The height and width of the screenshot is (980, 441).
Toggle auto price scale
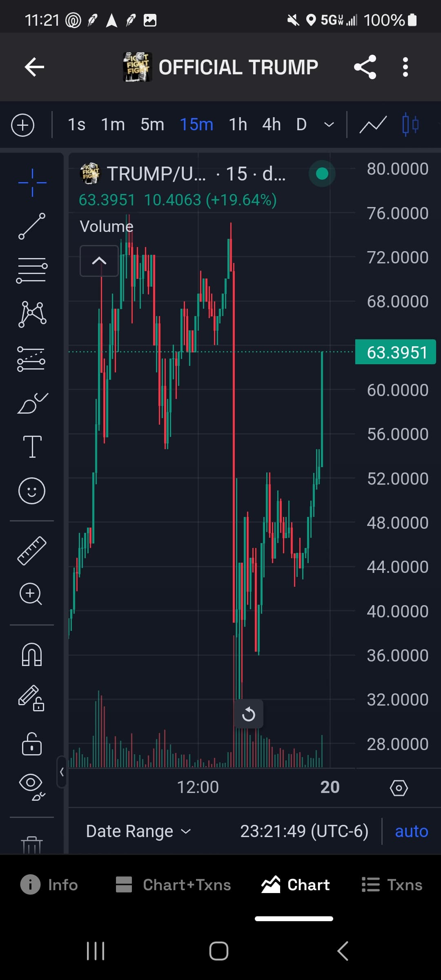(x=411, y=831)
